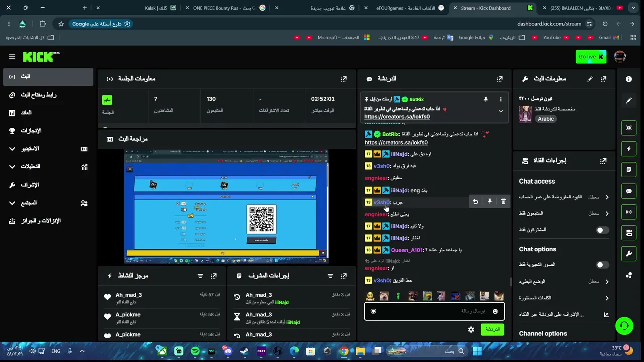This screenshot has width=644, height=362.
Task: Open account age restriction setting
Action: click(564, 197)
